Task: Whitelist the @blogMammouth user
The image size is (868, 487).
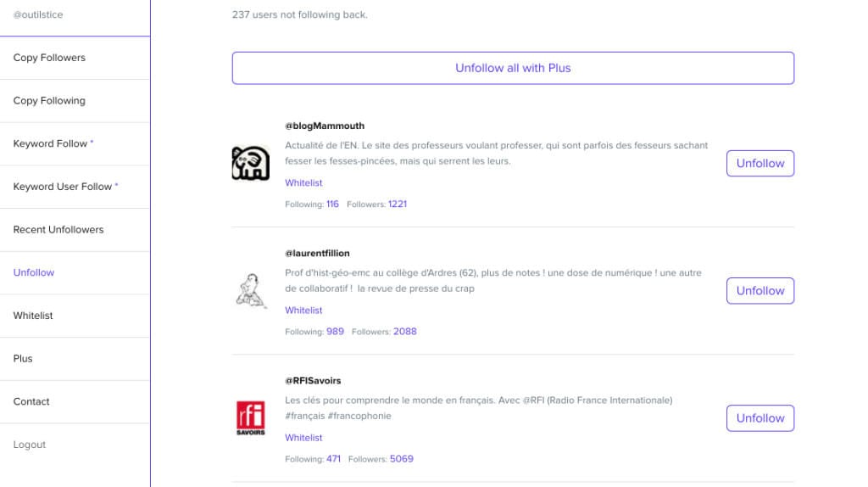Action: (303, 182)
